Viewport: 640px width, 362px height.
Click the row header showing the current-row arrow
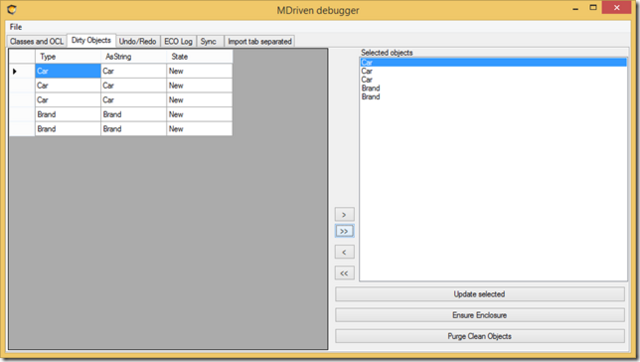tap(22, 71)
